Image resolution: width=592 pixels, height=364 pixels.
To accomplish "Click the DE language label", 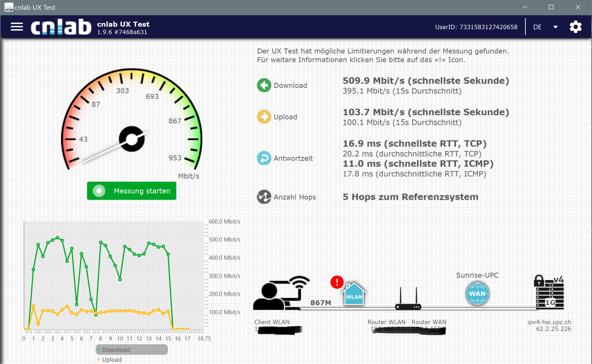I will [x=537, y=27].
